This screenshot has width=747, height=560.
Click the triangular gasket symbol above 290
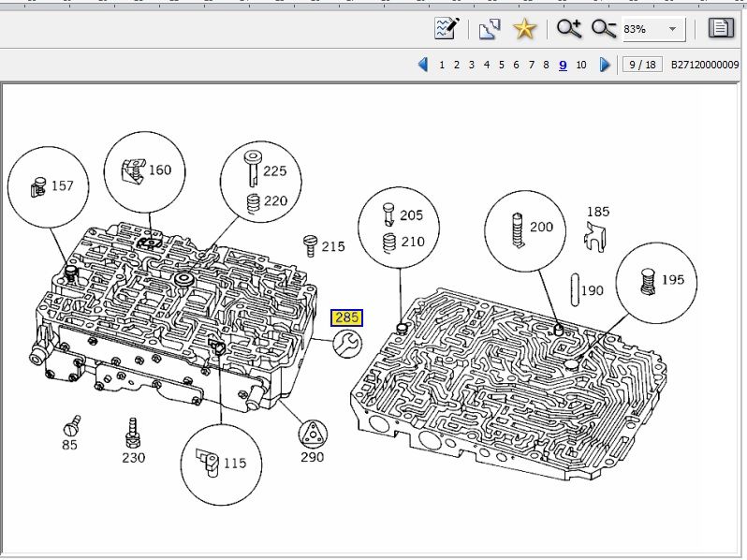coord(313,434)
